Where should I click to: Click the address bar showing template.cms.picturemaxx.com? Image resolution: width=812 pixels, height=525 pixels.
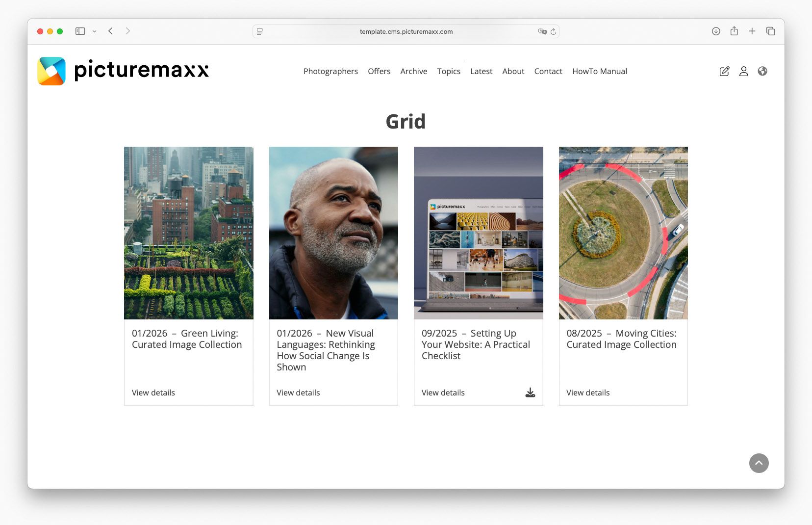click(406, 31)
